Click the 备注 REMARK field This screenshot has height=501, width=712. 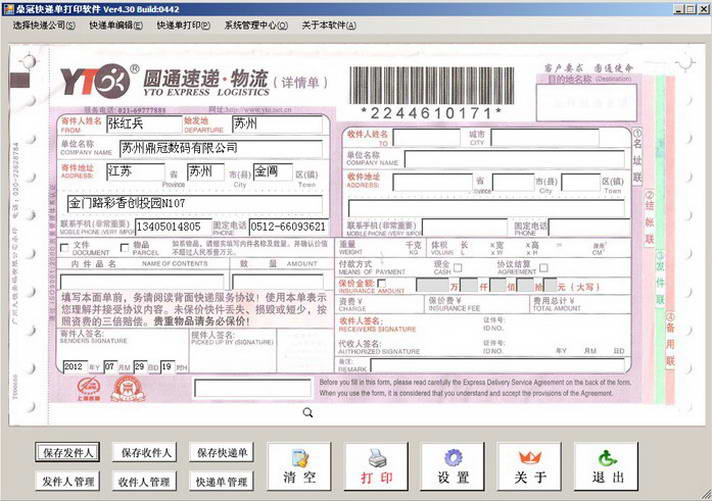[497, 366]
